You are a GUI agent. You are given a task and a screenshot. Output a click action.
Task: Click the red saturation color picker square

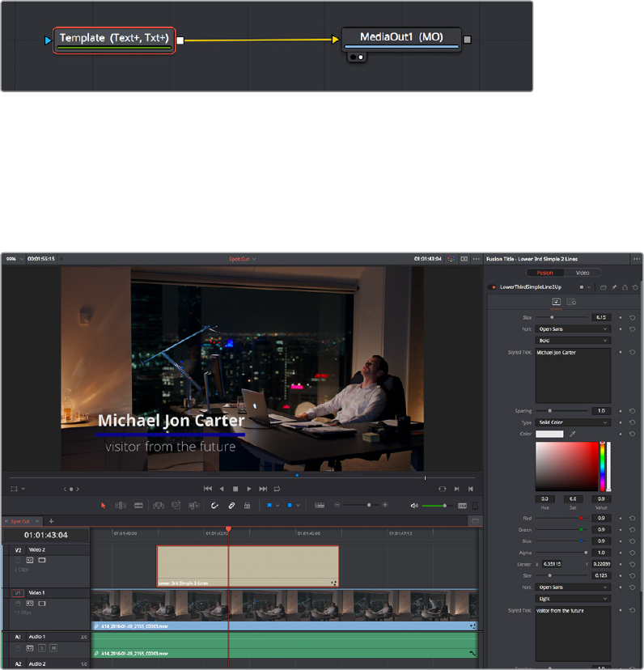(x=566, y=467)
